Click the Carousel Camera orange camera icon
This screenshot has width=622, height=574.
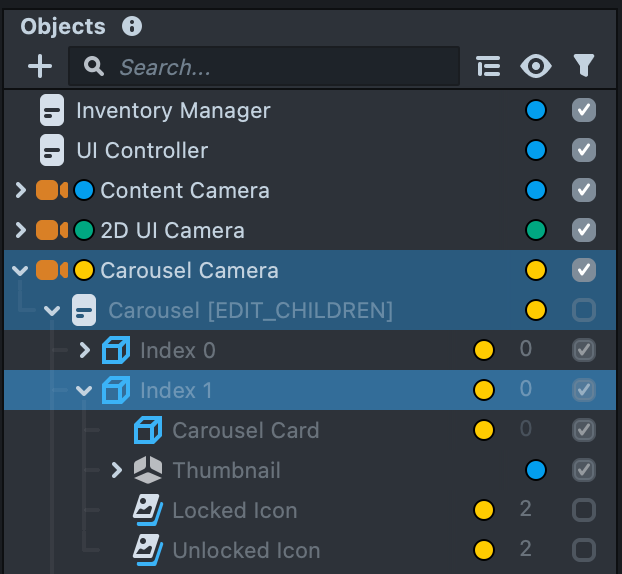pyautogui.click(x=51, y=270)
